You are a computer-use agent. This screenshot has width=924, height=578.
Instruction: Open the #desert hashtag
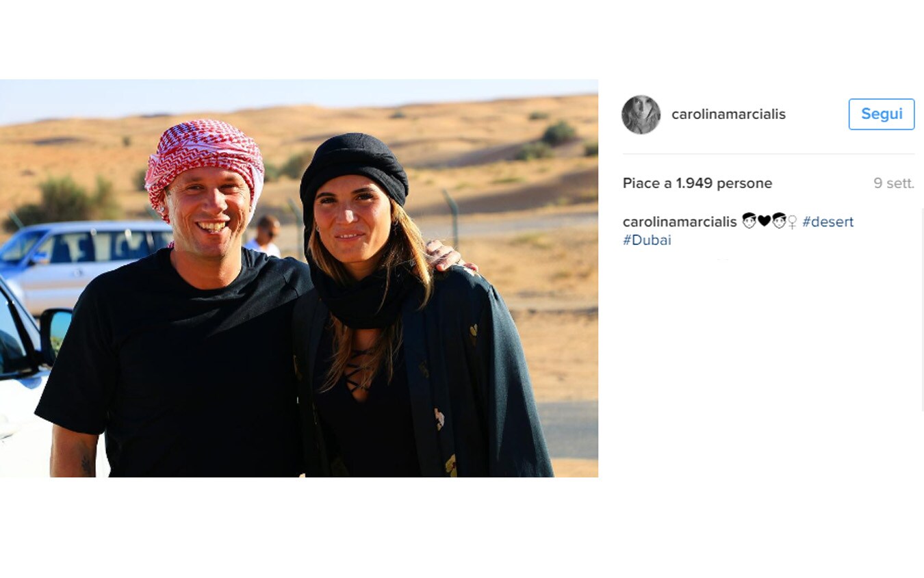pyautogui.click(x=827, y=222)
